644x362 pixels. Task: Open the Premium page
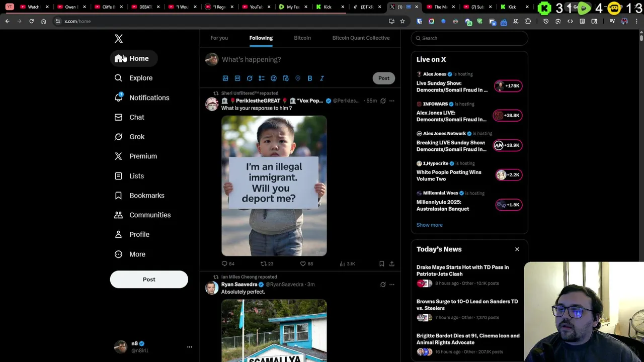click(136, 156)
